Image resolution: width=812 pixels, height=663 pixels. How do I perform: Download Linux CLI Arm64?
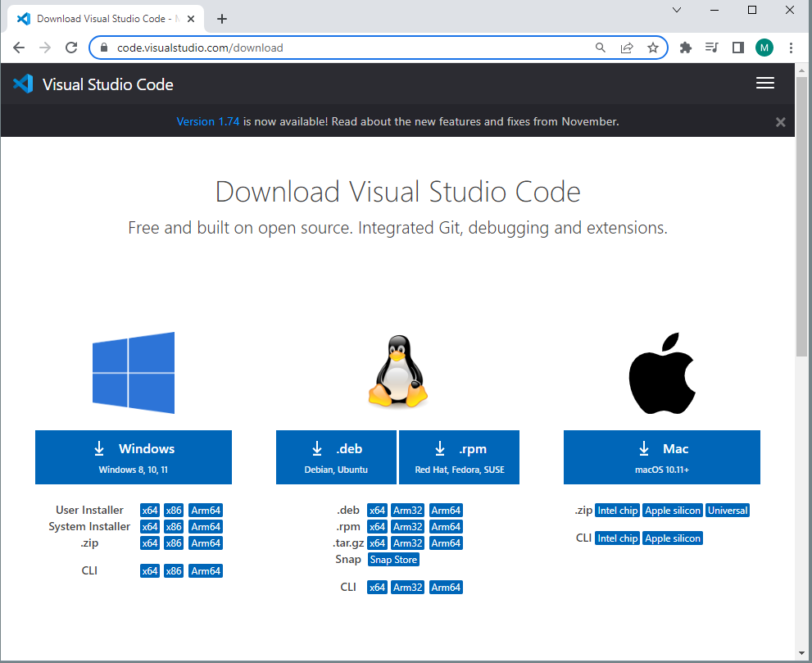point(446,588)
